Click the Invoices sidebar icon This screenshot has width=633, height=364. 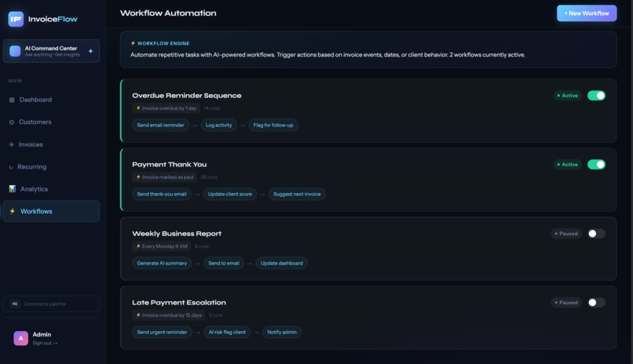[12, 144]
